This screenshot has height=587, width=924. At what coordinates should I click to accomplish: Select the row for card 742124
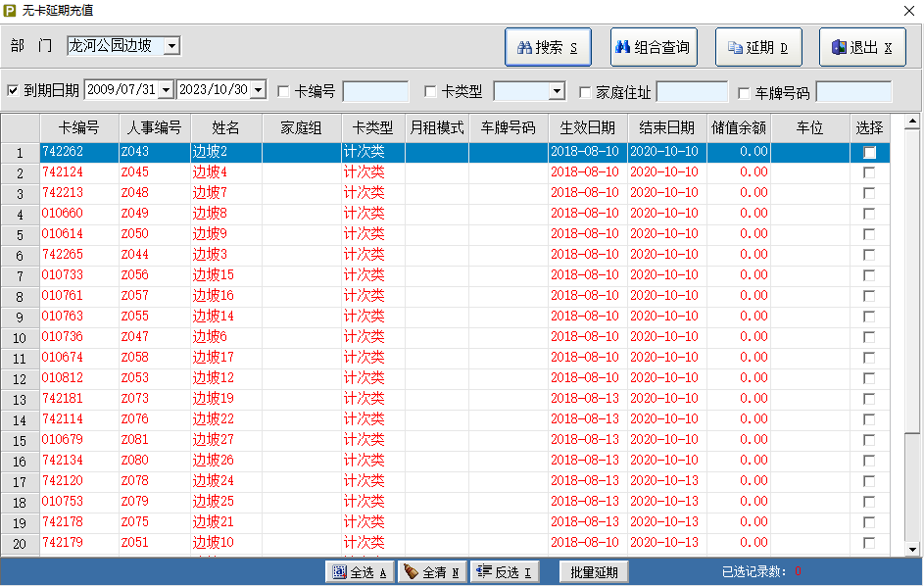click(x=62, y=172)
